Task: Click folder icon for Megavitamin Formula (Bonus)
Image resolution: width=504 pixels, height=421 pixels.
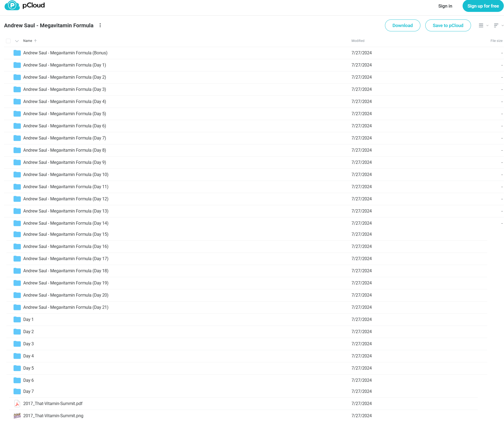Action: (x=17, y=53)
